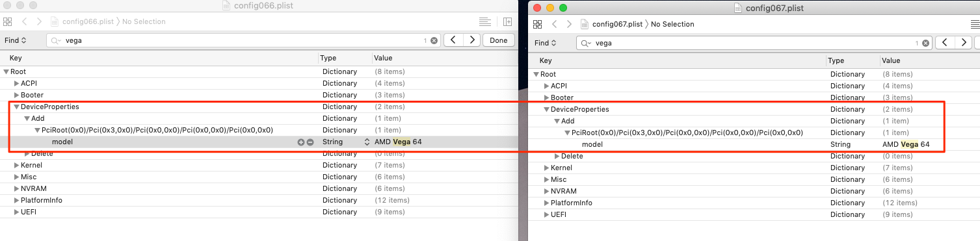Expand the ACPI entry in config066
This screenshot has width=980, height=241.
tap(17, 83)
